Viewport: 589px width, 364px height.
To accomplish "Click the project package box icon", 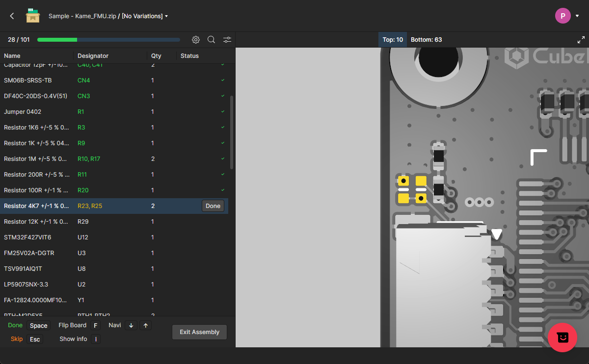I will [33, 16].
